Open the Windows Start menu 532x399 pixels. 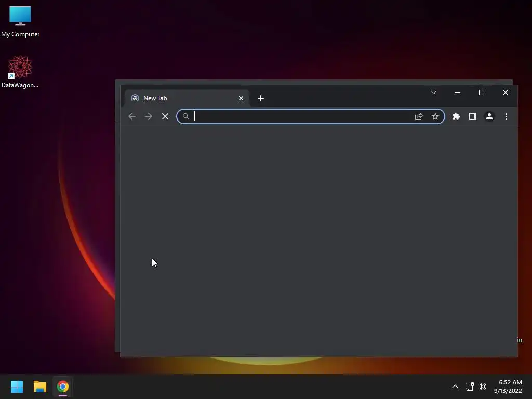tap(17, 387)
